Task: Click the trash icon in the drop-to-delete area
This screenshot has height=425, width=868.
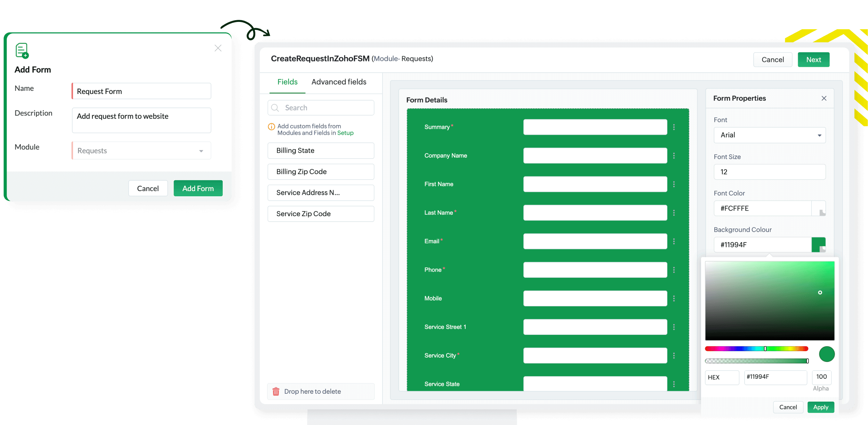Action: coord(276,392)
